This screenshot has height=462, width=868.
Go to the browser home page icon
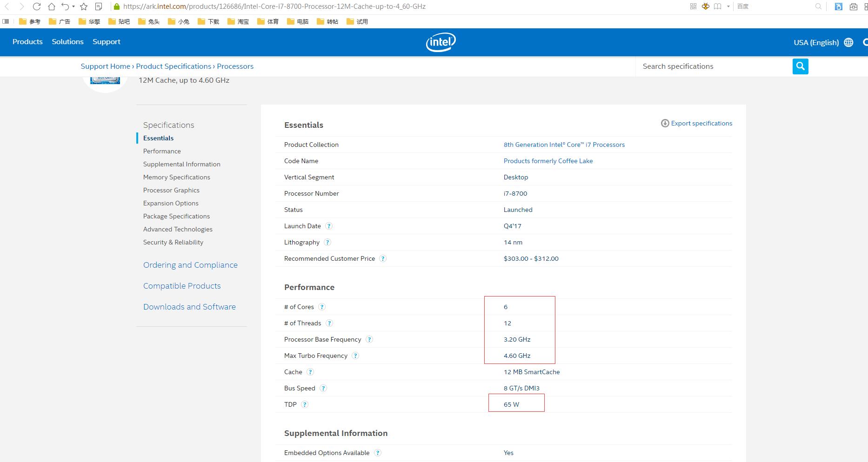(x=52, y=7)
